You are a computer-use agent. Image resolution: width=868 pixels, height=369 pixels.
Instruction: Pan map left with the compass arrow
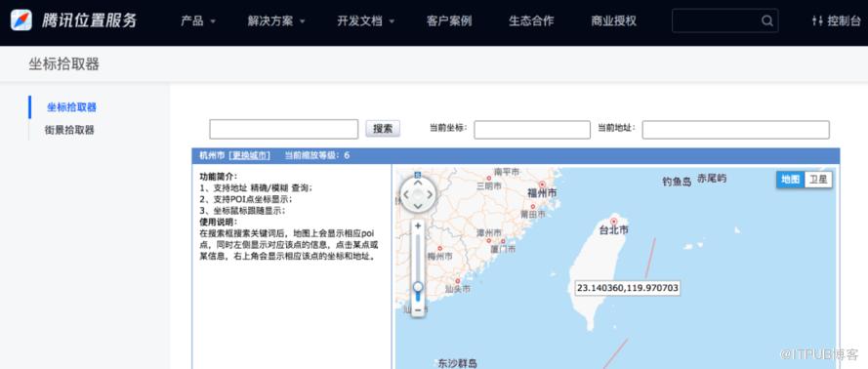click(x=406, y=194)
